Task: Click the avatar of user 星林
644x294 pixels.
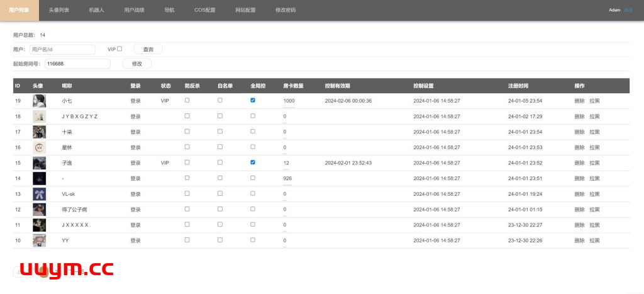Action: pyautogui.click(x=39, y=147)
